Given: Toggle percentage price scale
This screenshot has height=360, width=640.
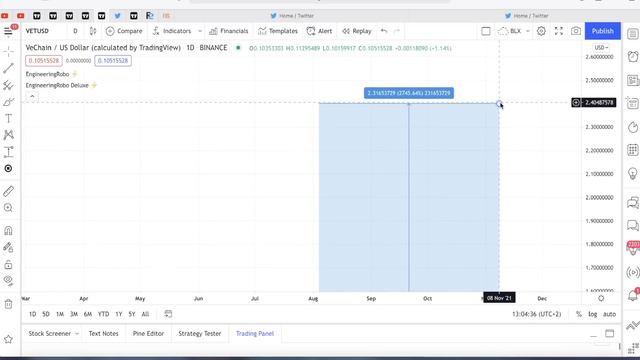Looking at the screenshot, I should pos(579,314).
